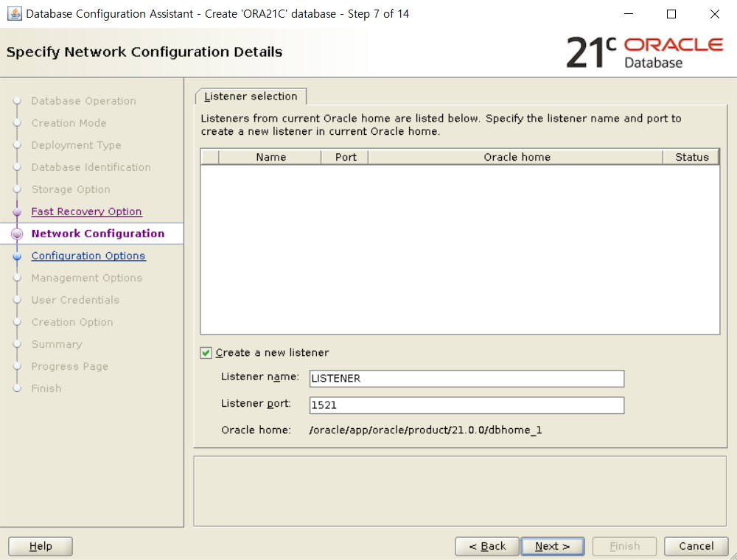Click Management Options step in sidebar
This screenshot has width=737, height=560.
tap(87, 278)
